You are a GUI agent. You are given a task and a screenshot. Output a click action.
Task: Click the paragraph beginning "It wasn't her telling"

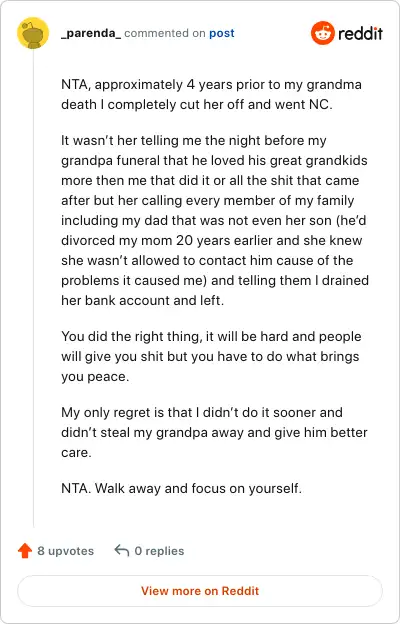click(215, 220)
